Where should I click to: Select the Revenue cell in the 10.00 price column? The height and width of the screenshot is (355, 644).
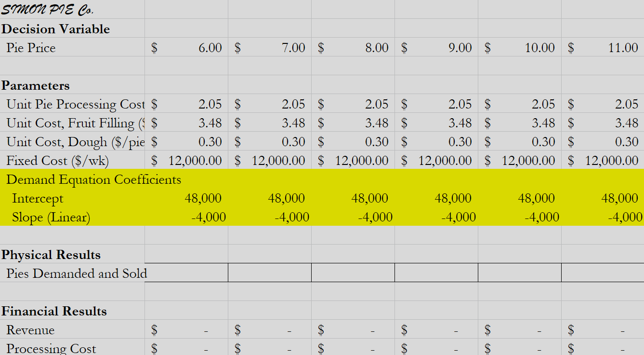520,330
